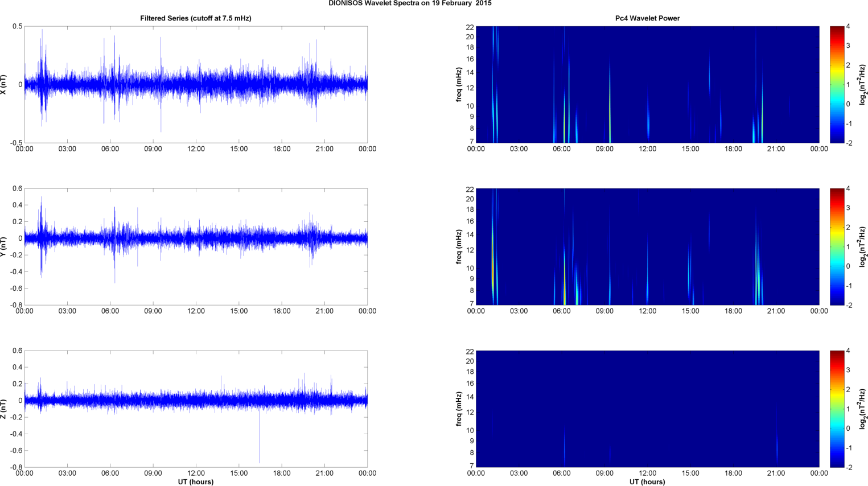Click the 'DIONISOS Wavelet Spectra on 19 February 2015' title
The image size is (868, 486).
(x=410, y=3)
